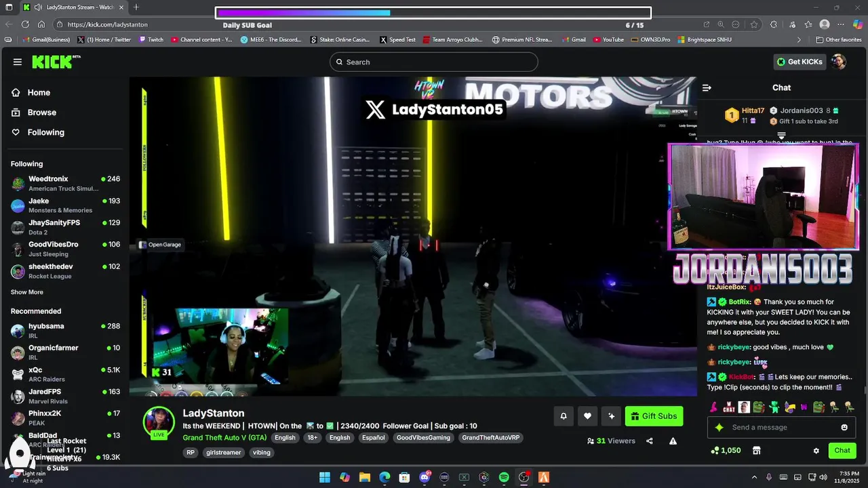Viewport: 868px width, 488px height.
Task: Reload the browser page
Action: coord(25,24)
